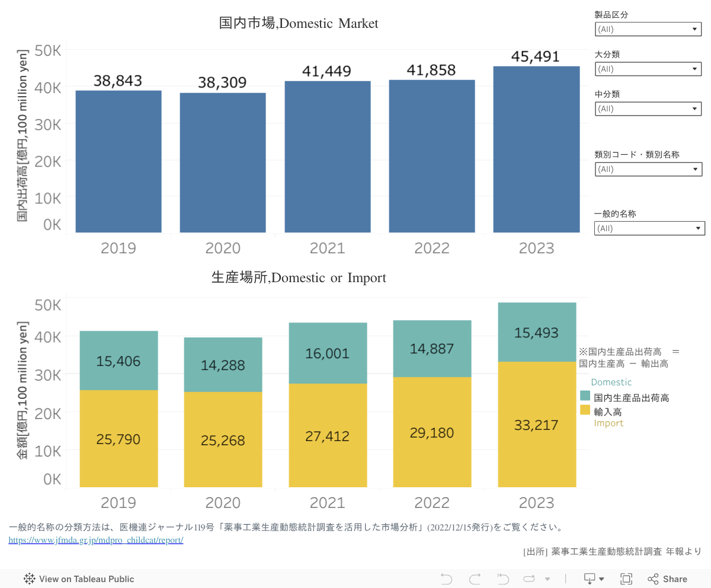Click the 30K tick on bottom chart axis
Image resolution: width=711 pixels, height=588 pixels.
47,375
